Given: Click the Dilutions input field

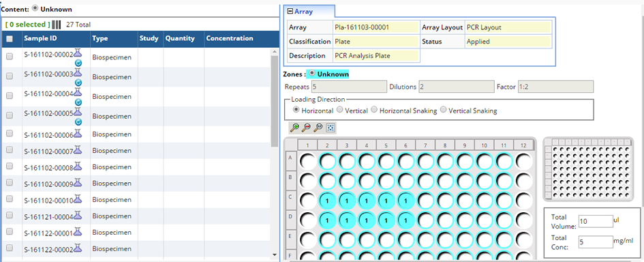Looking at the screenshot, I should click(x=456, y=87).
